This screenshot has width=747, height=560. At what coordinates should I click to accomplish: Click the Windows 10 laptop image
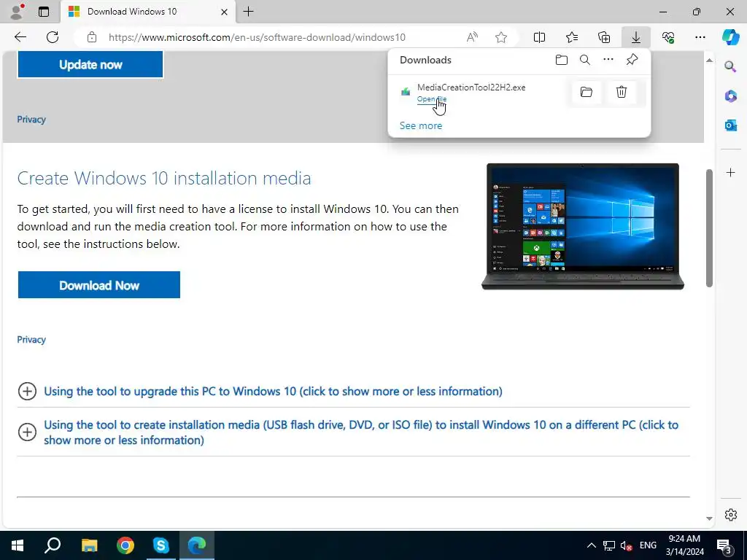[583, 226]
